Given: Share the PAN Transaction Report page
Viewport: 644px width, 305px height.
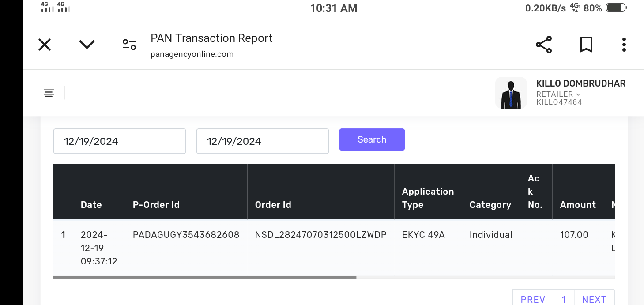Looking at the screenshot, I should 544,45.
